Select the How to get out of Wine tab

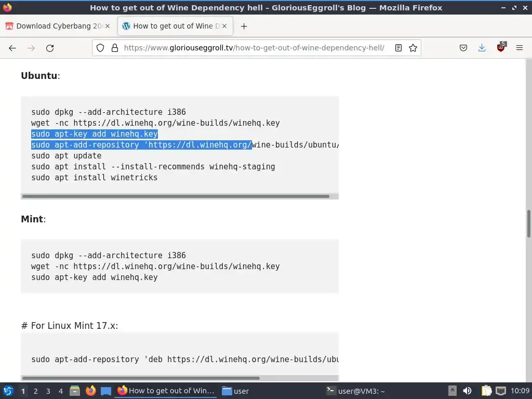click(175, 26)
